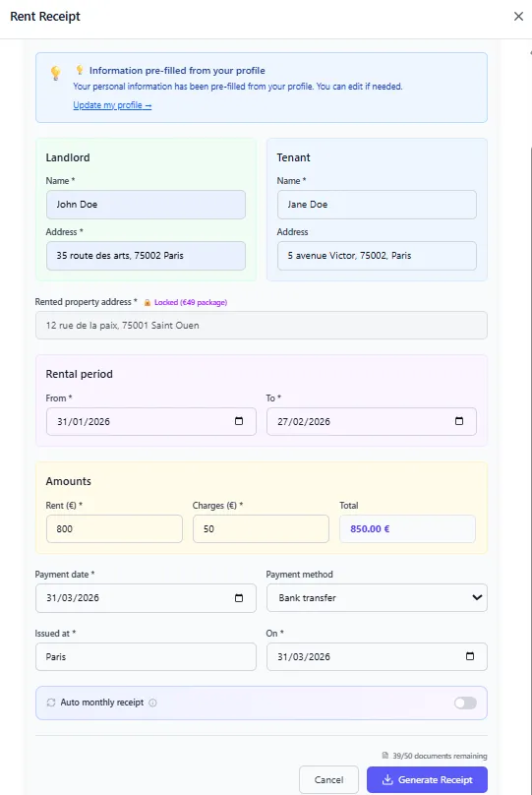Close the Rent Receipt dialog
The image size is (532, 795).
coord(518,16)
